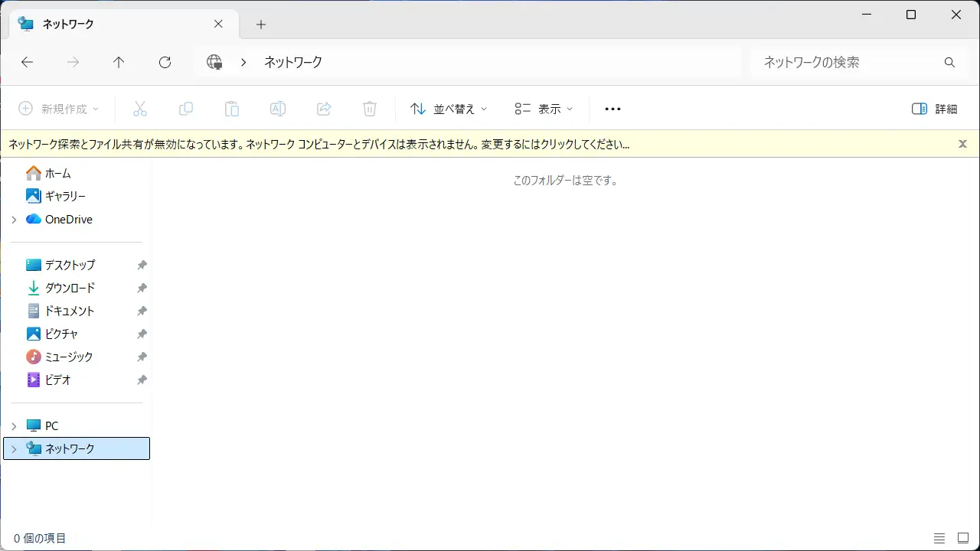Image resolution: width=980 pixels, height=551 pixels.
Task: Click the Paste clipboard icon
Action: click(232, 109)
